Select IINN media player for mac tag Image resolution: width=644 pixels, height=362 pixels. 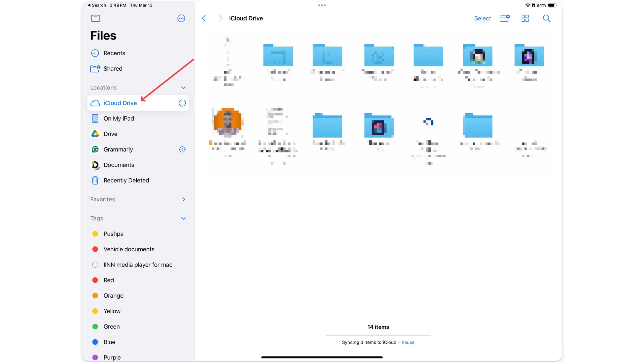[138, 265]
